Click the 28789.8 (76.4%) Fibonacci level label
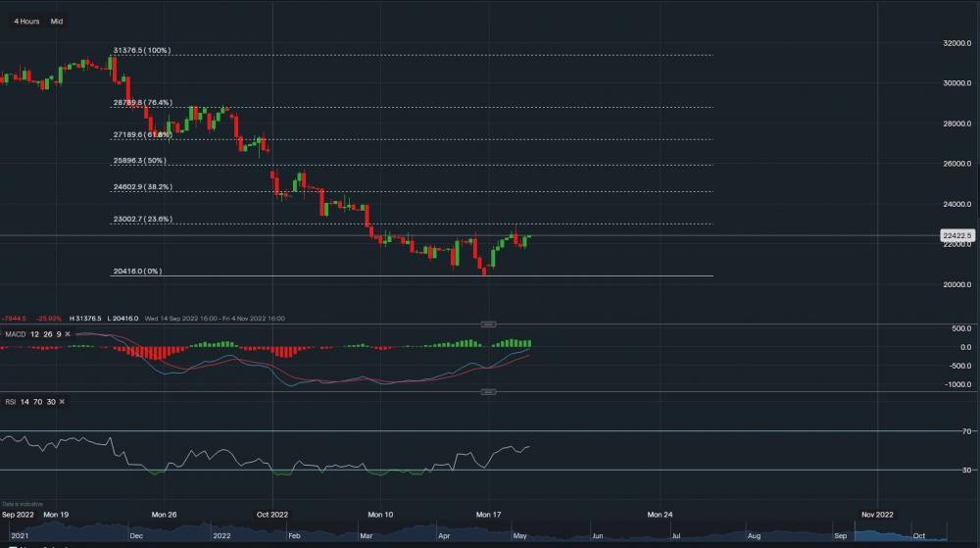 click(143, 102)
